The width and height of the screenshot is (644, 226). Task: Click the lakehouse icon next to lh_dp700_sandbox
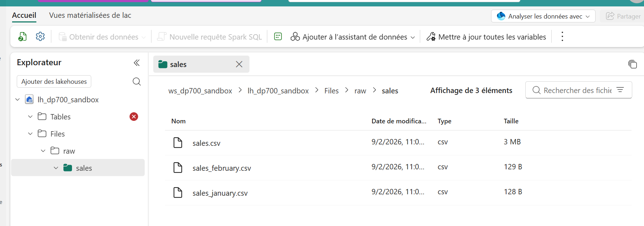point(30,99)
